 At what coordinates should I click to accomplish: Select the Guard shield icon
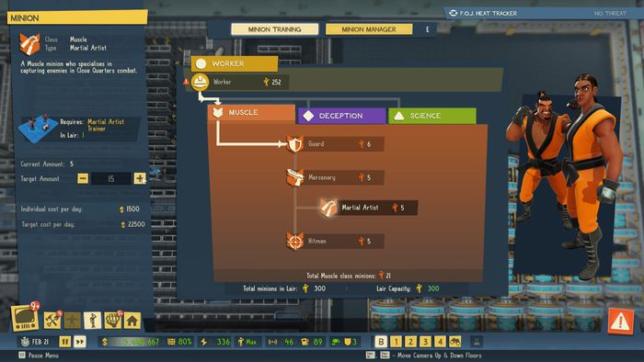[294, 144]
